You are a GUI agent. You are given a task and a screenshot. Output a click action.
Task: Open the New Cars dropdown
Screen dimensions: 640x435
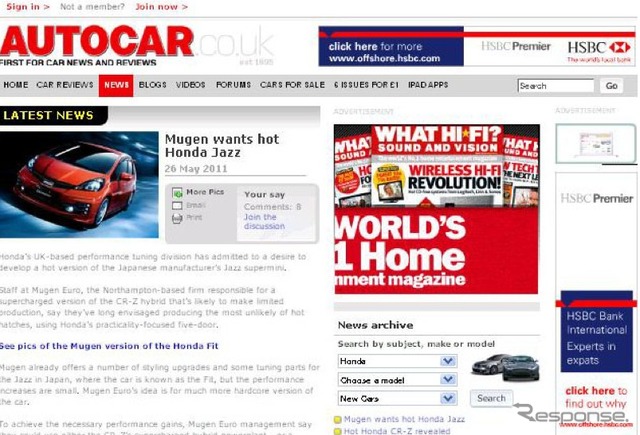point(398,398)
